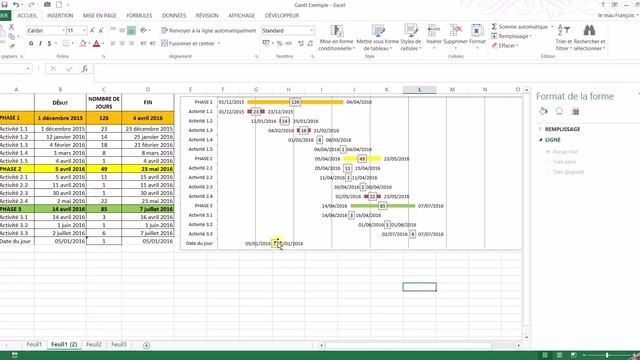640x360 pixels.
Task: Click the text orientation icon
Action: click(x=144, y=31)
